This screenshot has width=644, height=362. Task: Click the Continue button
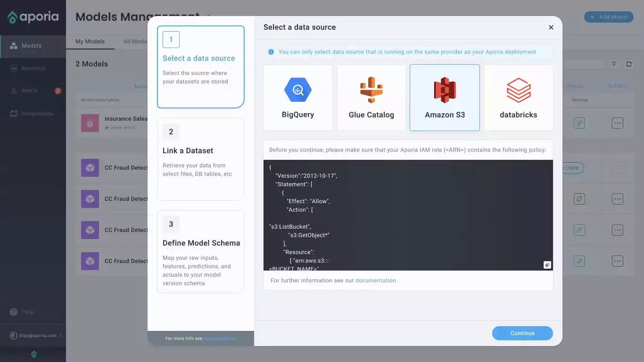click(x=522, y=333)
